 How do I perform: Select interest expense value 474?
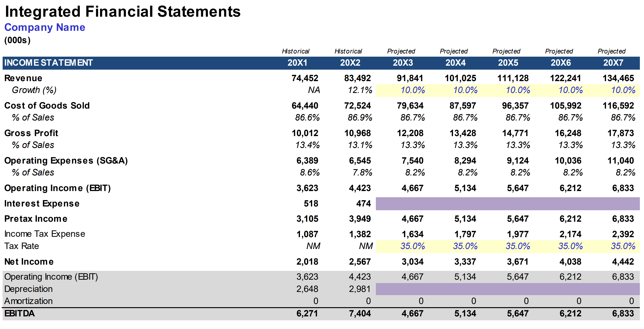[x=363, y=204]
